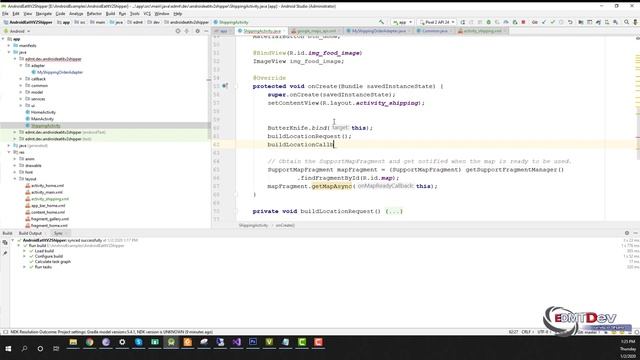Viewport: 640px width, 360px height.
Task: Open the VCS menu
Action: point(147,13)
